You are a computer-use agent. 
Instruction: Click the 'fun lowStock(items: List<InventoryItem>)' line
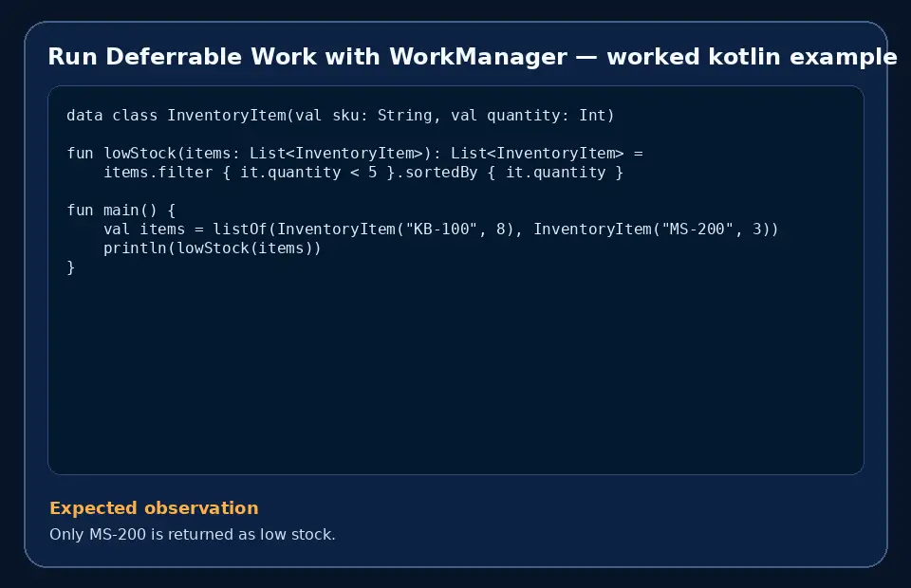pyautogui.click(x=355, y=154)
